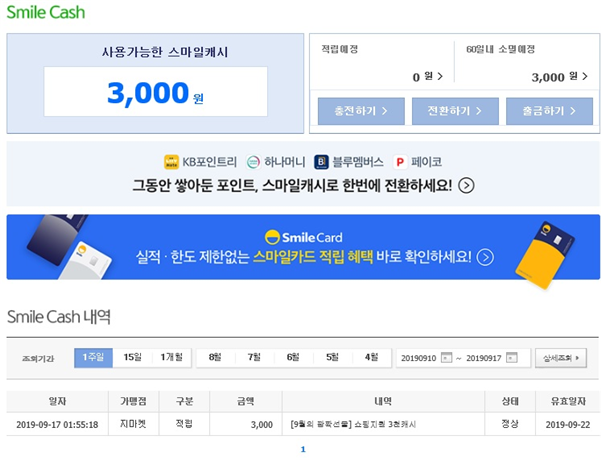Viewport: 601px width, 460px height.
Task: Click the 페이코 red P icon
Action: pos(400,162)
